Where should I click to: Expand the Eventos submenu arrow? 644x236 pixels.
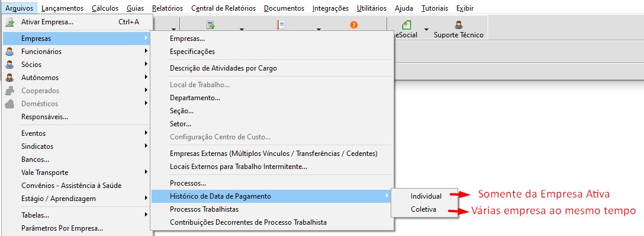click(x=146, y=133)
